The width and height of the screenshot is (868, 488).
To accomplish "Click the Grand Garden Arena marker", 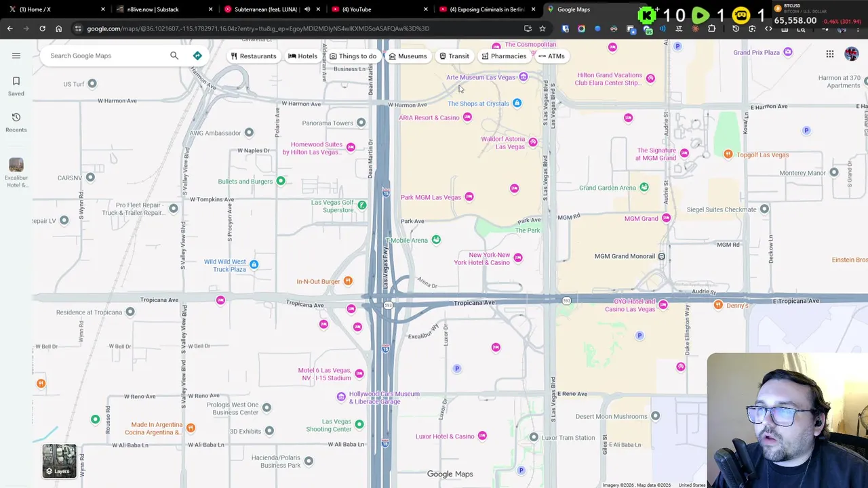I will 644,187.
